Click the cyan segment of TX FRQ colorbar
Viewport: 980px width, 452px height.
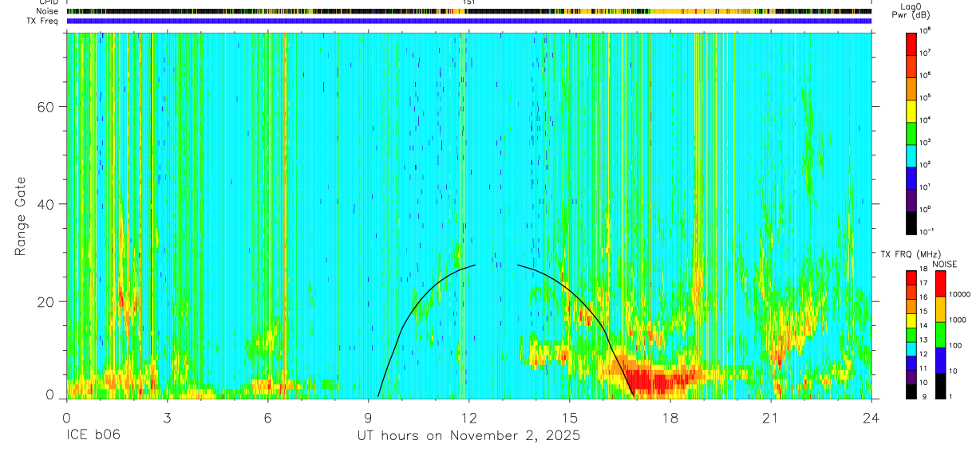(x=911, y=350)
